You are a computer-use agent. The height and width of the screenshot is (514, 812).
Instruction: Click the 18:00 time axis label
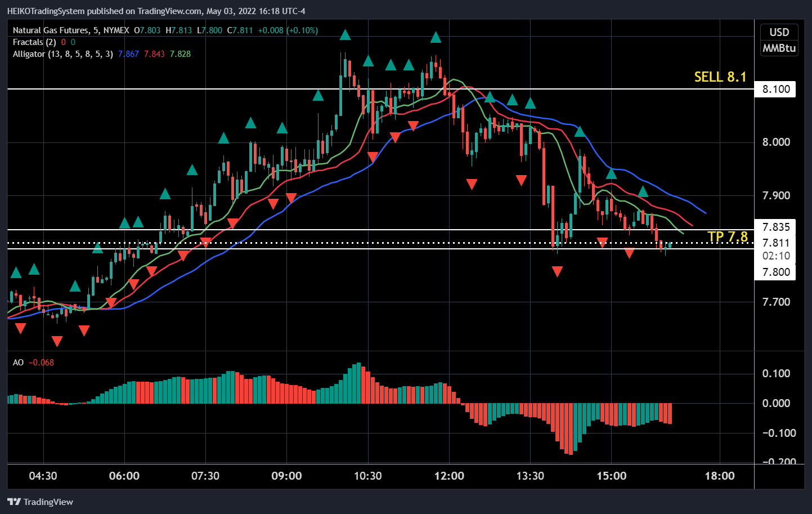click(x=720, y=476)
